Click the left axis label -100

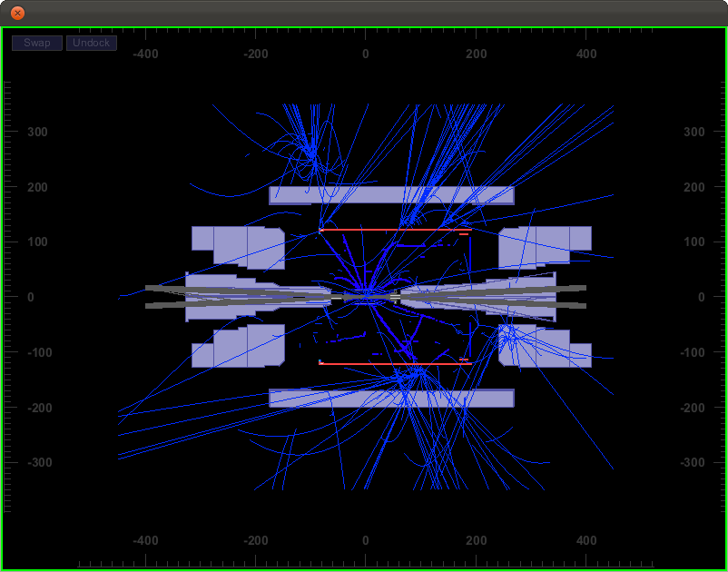[x=36, y=352]
